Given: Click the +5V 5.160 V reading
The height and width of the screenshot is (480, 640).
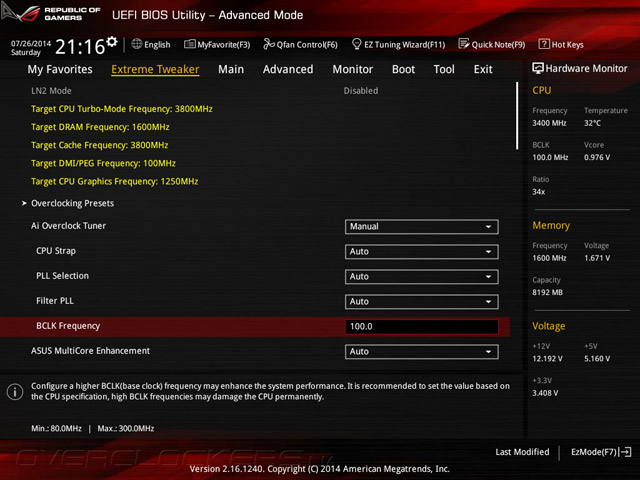Looking at the screenshot, I should [597, 358].
